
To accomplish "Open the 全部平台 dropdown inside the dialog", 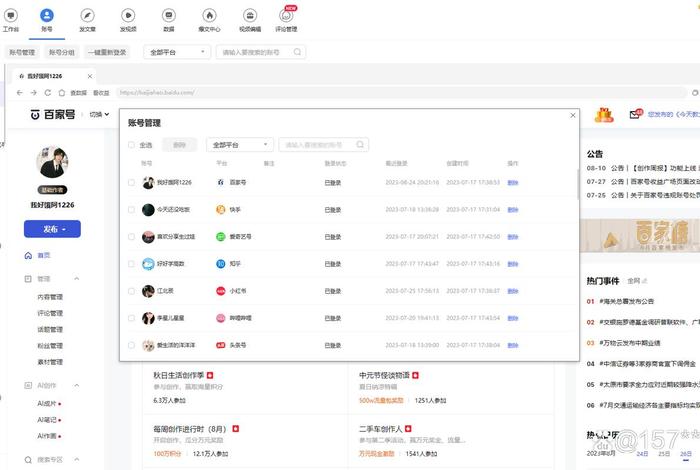I will 240,145.
